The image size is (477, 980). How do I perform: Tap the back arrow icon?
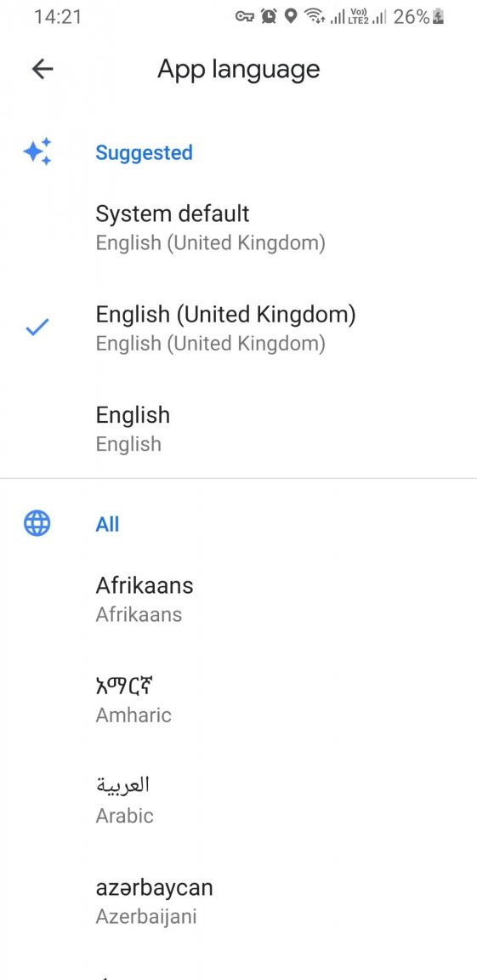[x=43, y=69]
